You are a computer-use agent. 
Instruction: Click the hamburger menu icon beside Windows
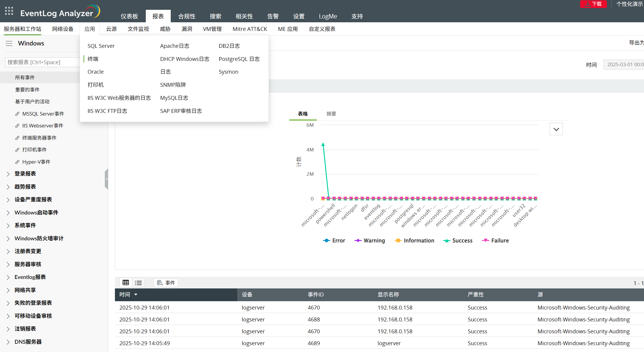pyautogui.click(x=9, y=43)
